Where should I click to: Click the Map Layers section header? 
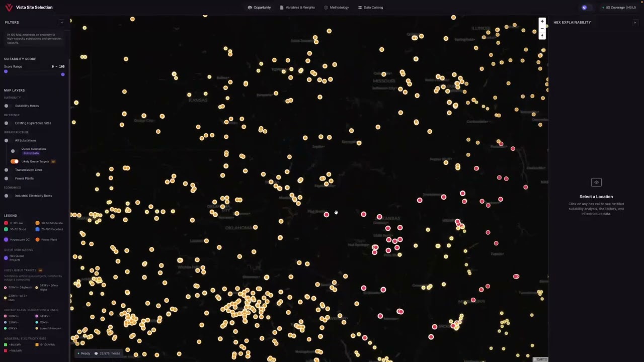pos(15,90)
